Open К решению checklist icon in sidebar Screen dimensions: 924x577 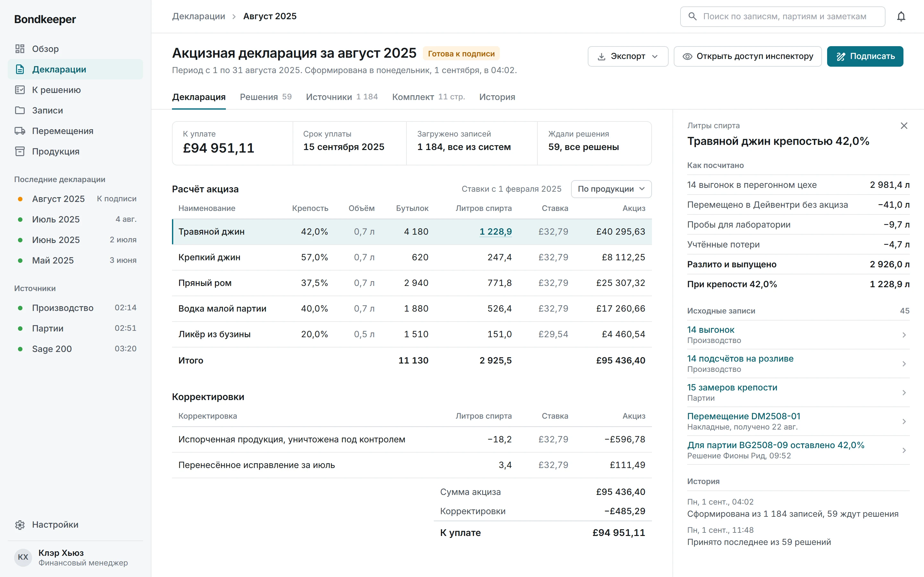click(20, 90)
